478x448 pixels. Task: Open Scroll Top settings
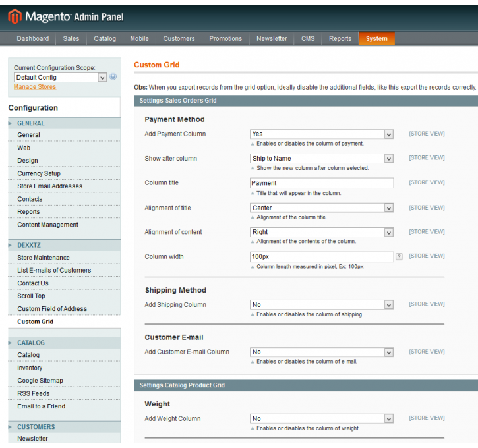click(x=65, y=296)
